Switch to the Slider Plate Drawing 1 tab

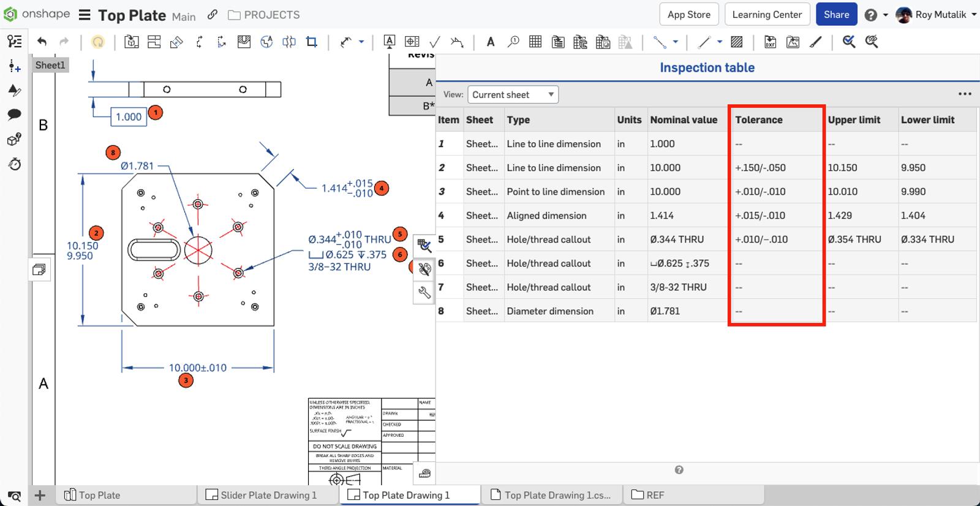pyautogui.click(x=268, y=495)
